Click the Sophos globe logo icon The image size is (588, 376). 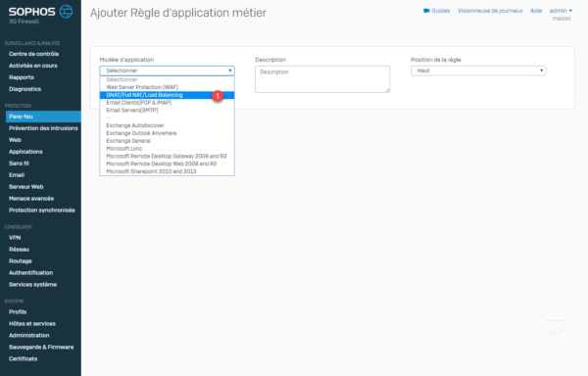click(67, 11)
